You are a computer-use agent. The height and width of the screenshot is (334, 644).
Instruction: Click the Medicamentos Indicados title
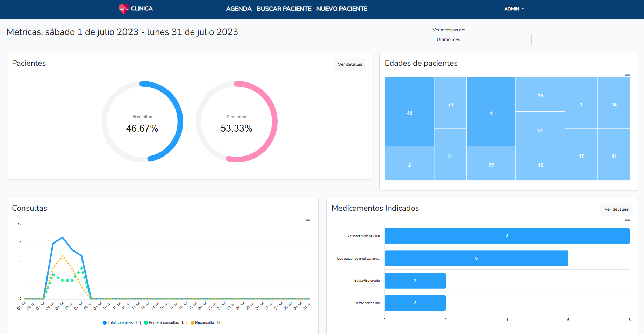click(x=375, y=208)
